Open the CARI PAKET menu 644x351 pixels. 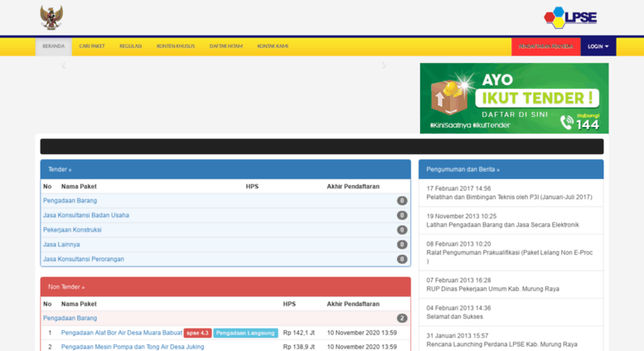[x=91, y=46]
